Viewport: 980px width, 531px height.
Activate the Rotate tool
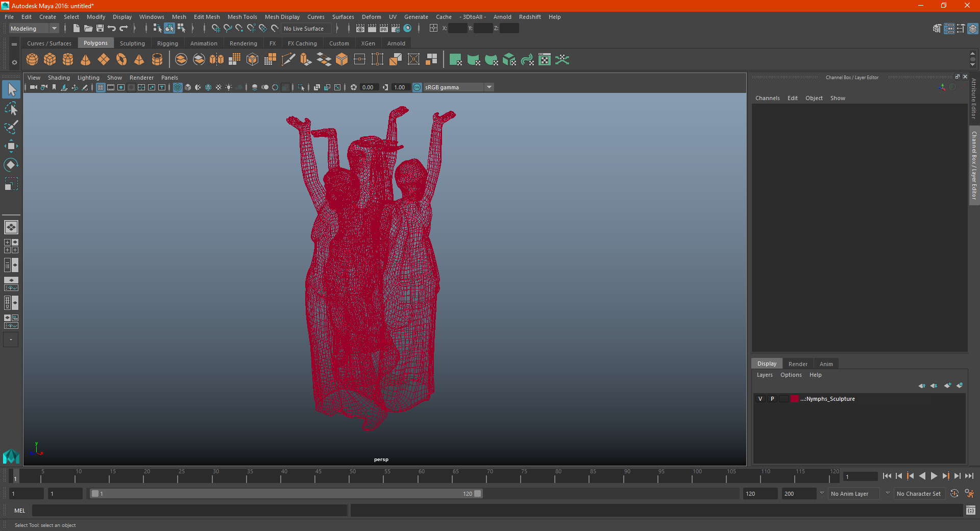(x=11, y=164)
